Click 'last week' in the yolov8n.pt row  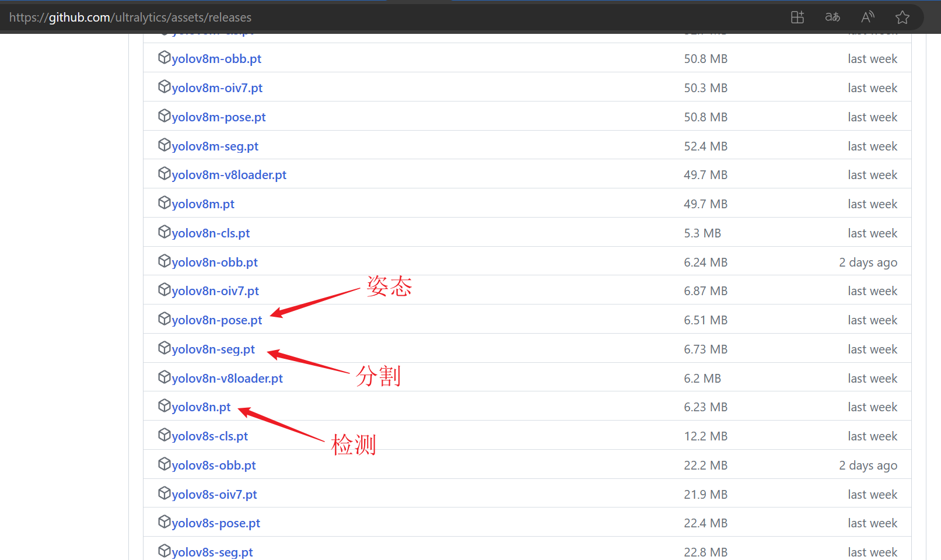point(873,407)
